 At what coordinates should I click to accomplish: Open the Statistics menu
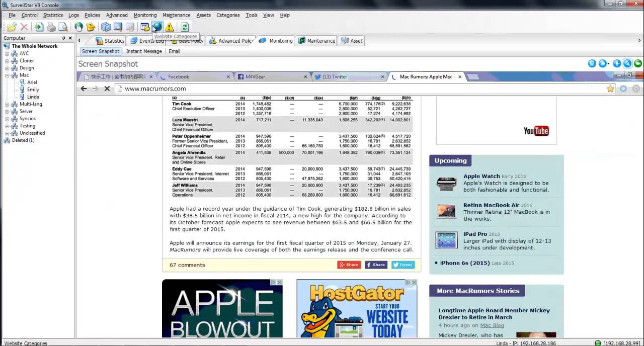click(x=53, y=15)
